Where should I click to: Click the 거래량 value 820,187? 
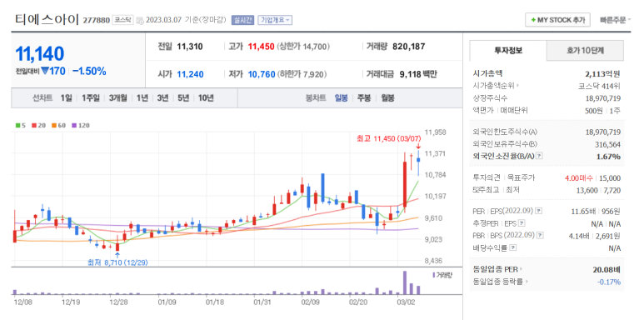point(409,47)
